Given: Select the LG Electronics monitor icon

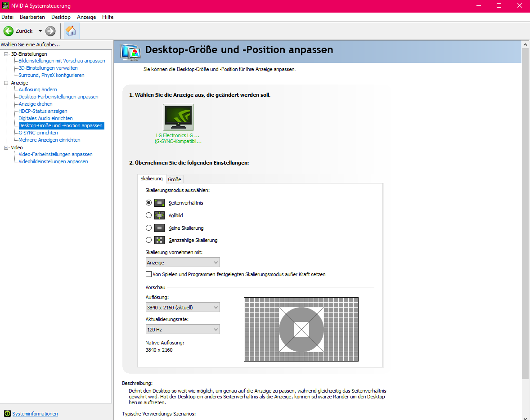Looking at the screenshot, I should coord(178,117).
